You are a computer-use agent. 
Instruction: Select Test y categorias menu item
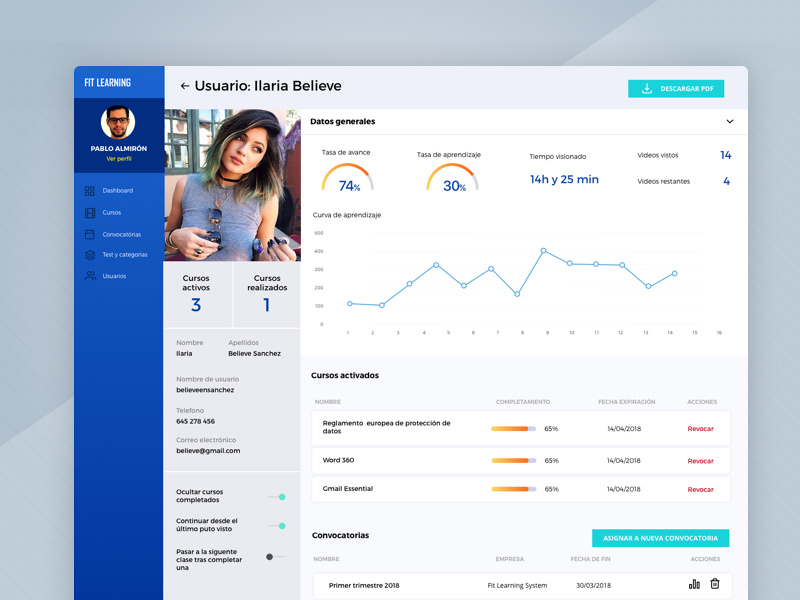pyautogui.click(x=125, y=254)
